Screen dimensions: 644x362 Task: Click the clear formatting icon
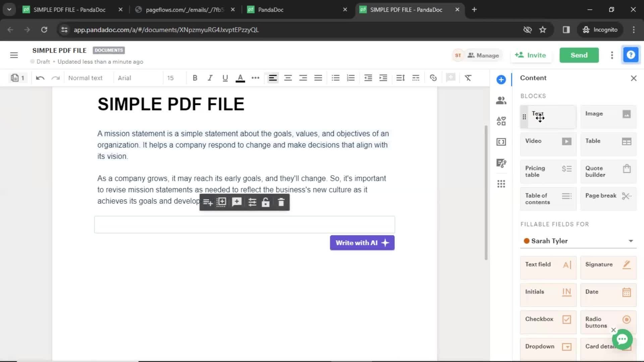[x=468, y=78]
